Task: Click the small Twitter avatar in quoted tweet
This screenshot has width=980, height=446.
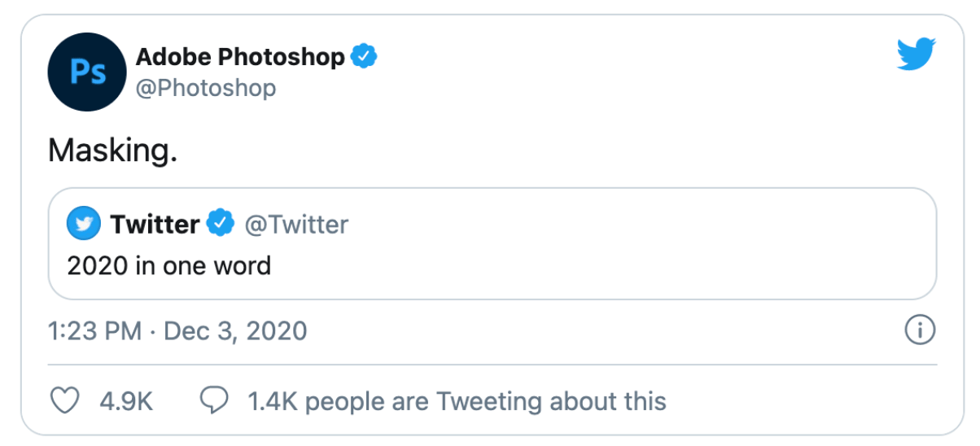Action: click(x=82, y=224)
